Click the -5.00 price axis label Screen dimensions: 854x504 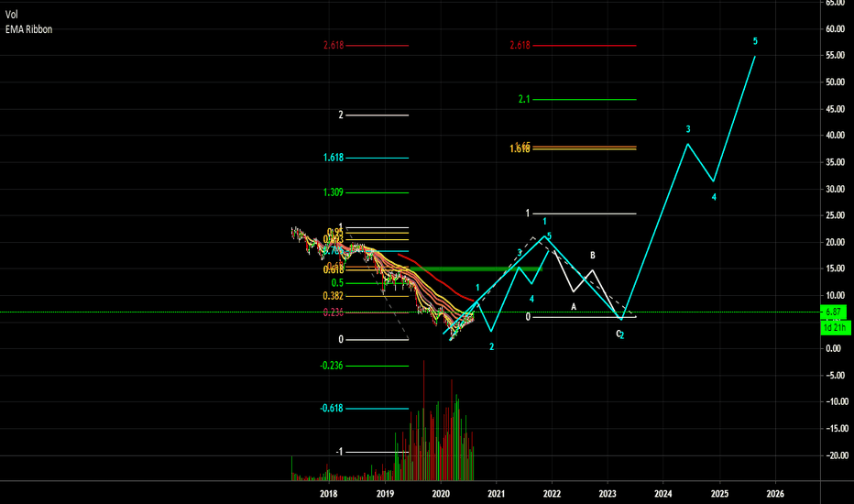tap(835, 376)
